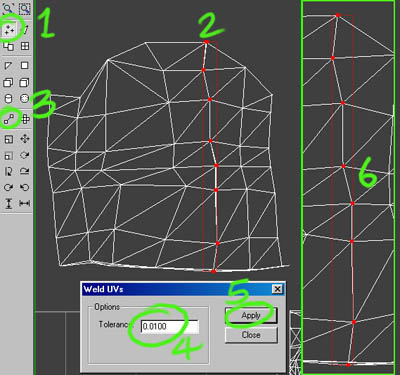Select the magnifier zoom tool
Screen dimensions: 400x375
click(8, 9)
